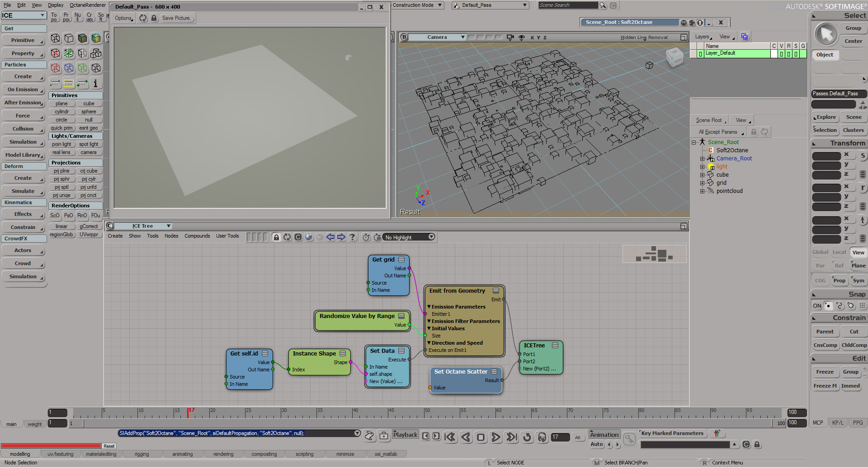This screenshot has width=868, height=468.
Task: Toggle the Auto key button
Action: pos(597,445)
